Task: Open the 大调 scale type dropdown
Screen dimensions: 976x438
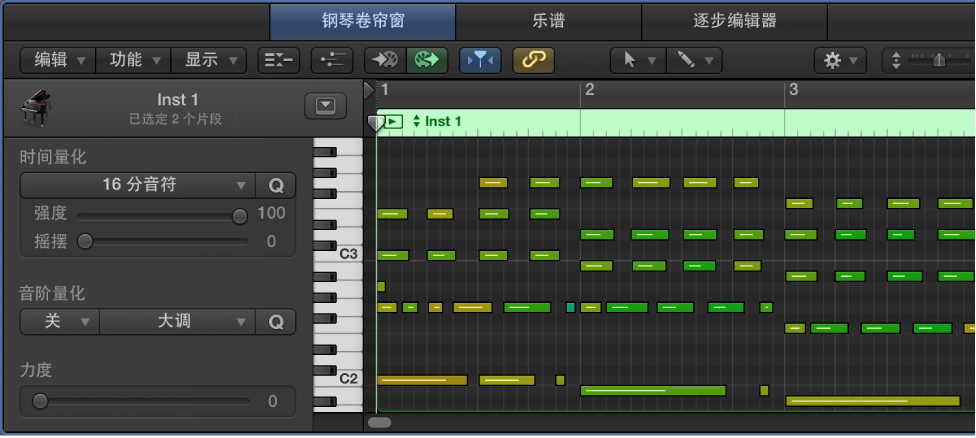Action: point(177,322)
